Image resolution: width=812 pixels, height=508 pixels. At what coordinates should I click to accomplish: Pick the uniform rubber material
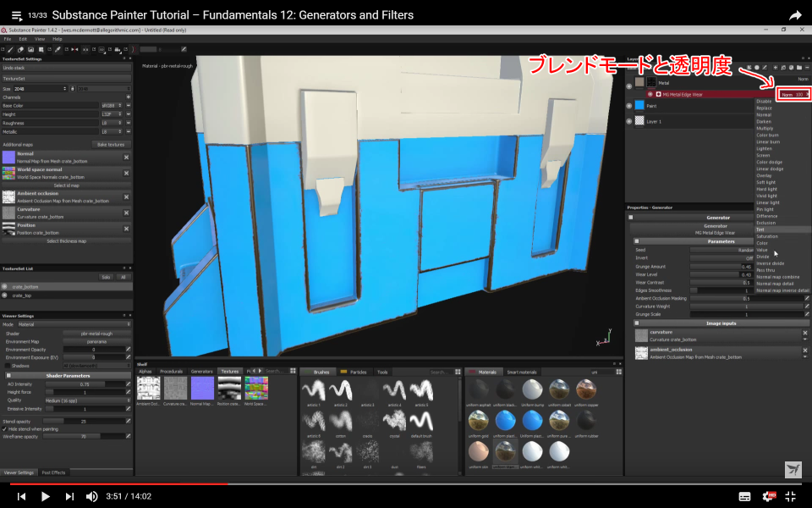pyautogui.click(x=586, y=422)
